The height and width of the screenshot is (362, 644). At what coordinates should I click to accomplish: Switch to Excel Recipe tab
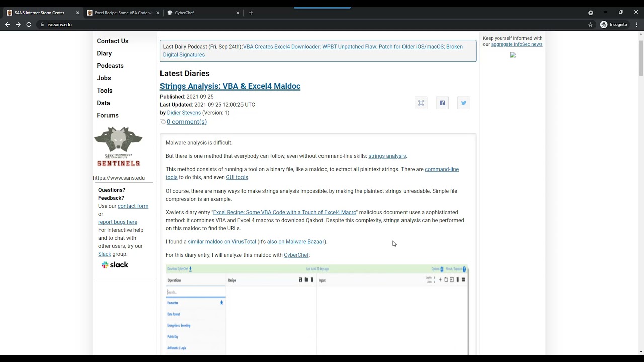pos(123,13)
